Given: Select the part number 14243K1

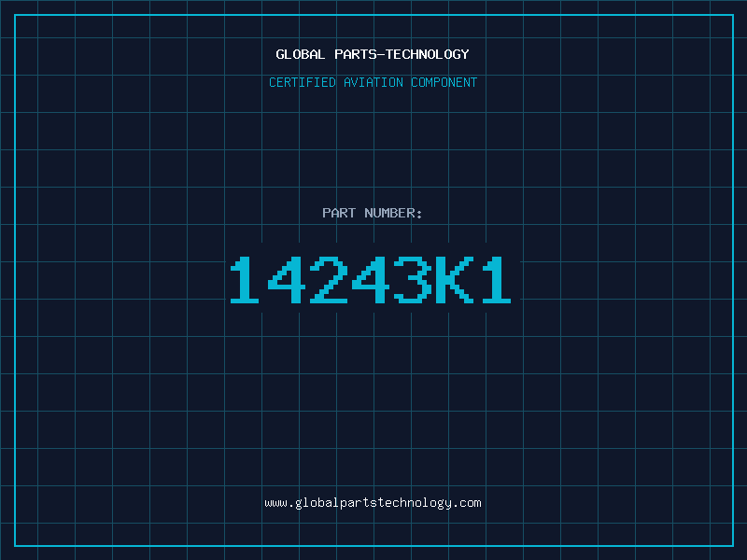Looking at the screenshot, I should (x=371, y=279).
